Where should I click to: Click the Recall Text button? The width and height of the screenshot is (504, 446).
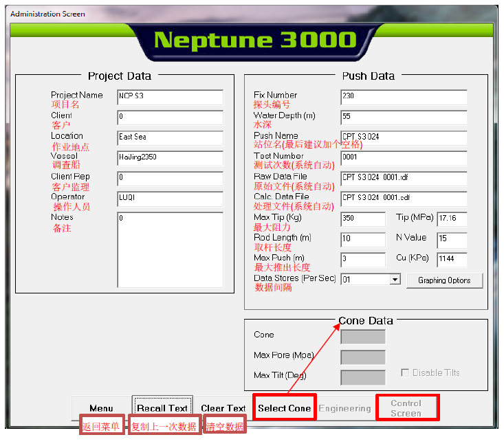coord(162,408)
